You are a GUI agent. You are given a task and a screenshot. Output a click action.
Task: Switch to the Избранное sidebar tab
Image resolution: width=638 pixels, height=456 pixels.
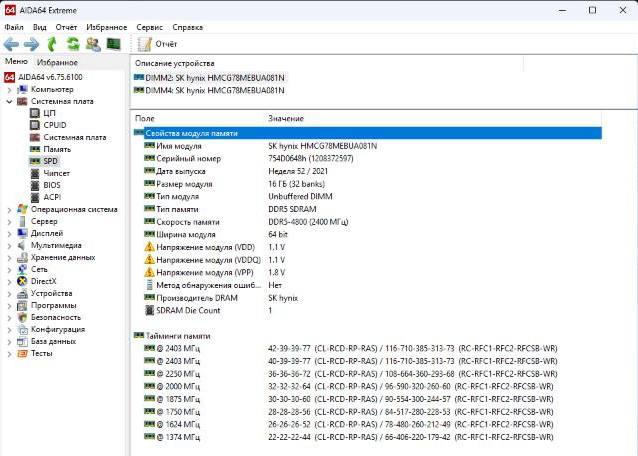[x=57, y=62]
